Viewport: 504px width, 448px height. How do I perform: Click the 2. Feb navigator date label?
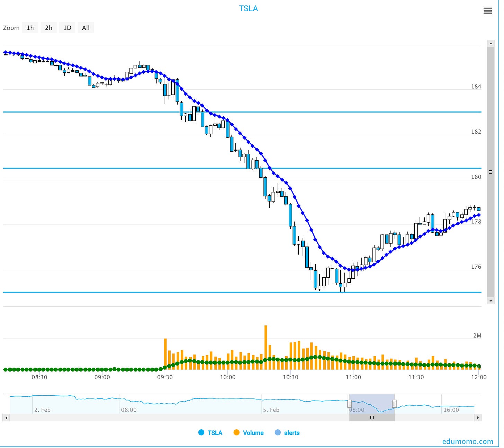pyautogui.click(x=42, y=410)
